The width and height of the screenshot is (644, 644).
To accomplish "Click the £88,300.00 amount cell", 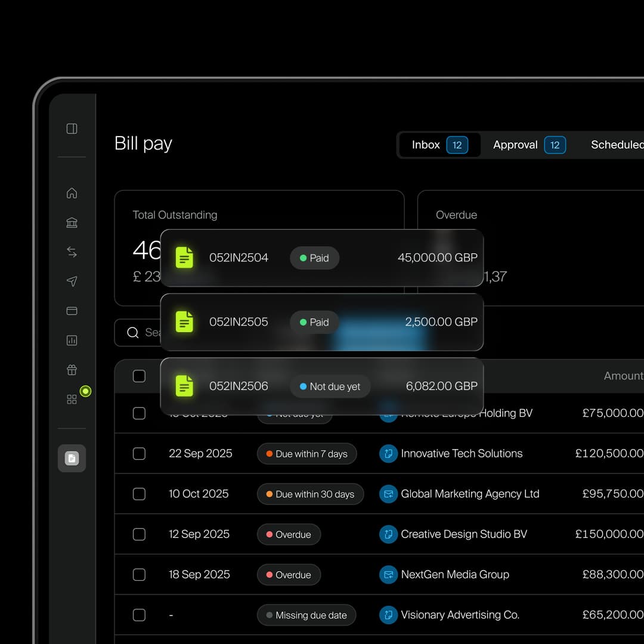I will pyautogui.click(x=613, y=574).
